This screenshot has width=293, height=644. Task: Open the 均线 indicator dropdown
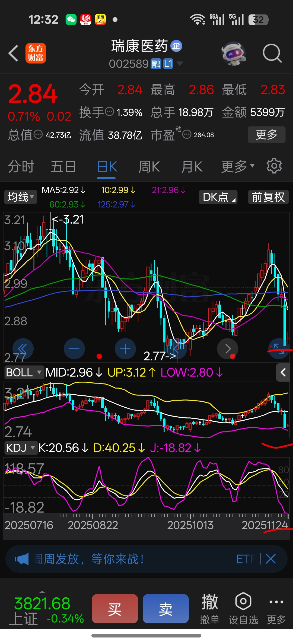tap(21, 197)
